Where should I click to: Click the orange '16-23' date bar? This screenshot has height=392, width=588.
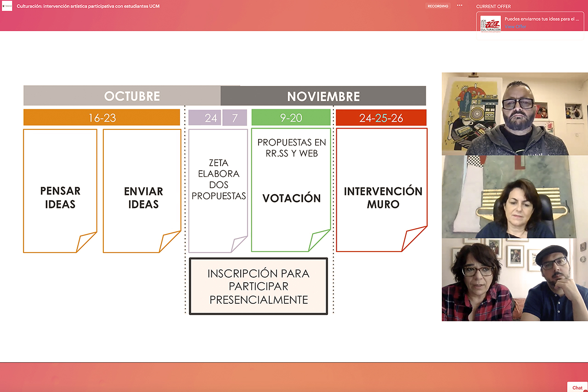[x=102, y=118]
